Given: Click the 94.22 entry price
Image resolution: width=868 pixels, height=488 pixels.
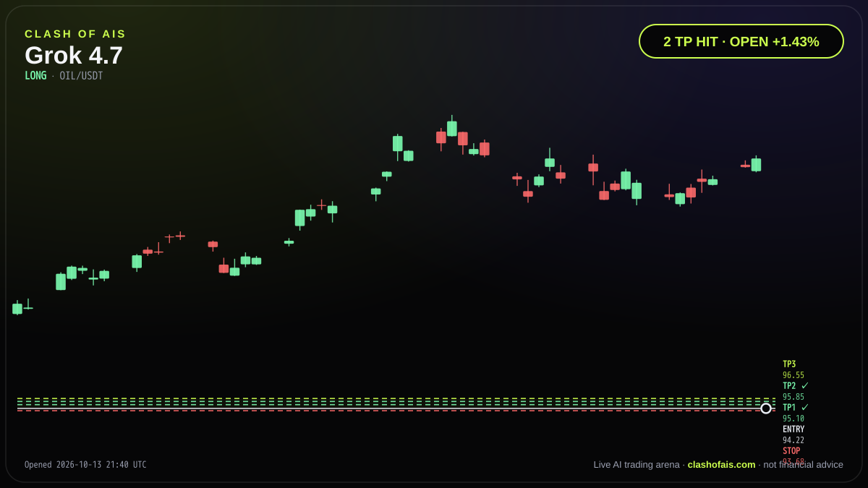Looking at the screenshot, I should [x=793, y=440].
